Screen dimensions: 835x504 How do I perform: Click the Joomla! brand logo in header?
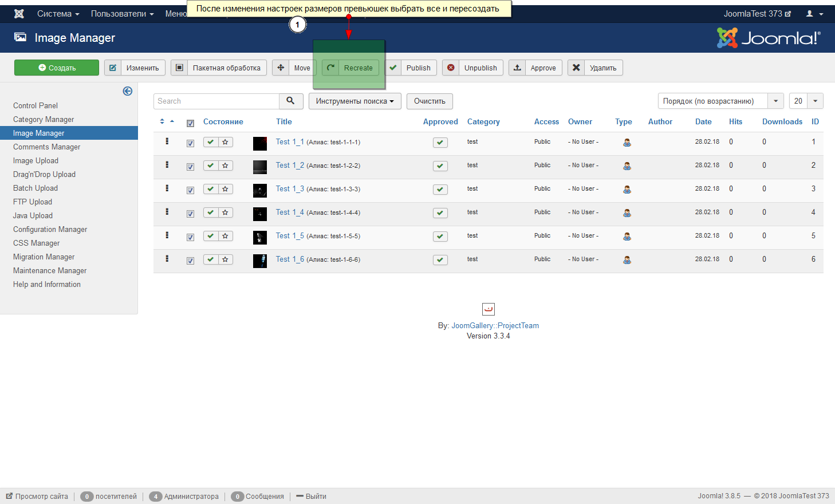click(769, 38)
